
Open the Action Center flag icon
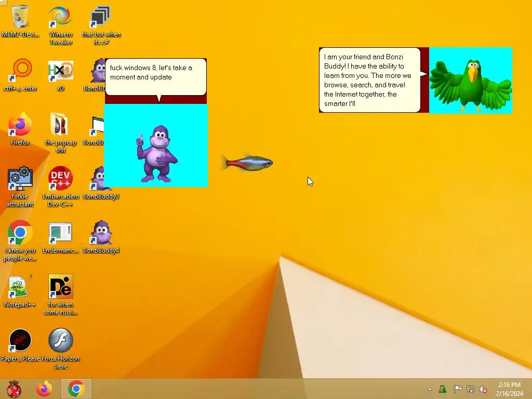click(x=458, y=389)
